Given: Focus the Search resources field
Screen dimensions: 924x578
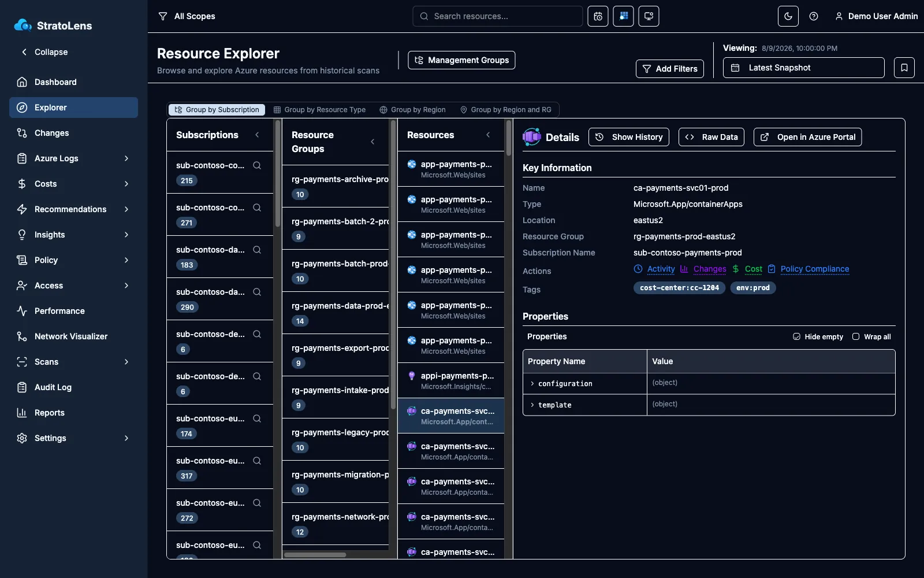Looking at the screenshot, I should [497, 16].
